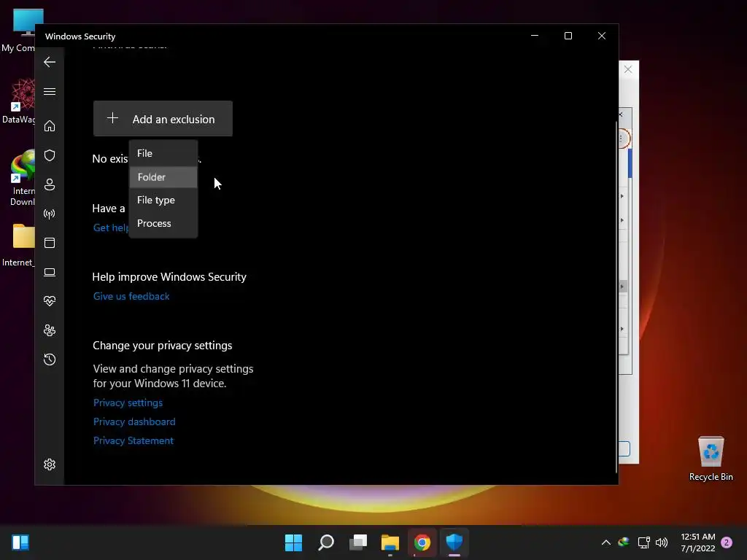This screenshot has height=560, width=747.
Task: Open Give us feedback link
Action: [x=131, y=296]
